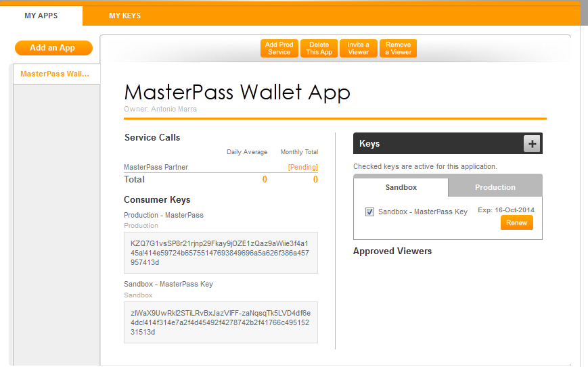Click Invite a Viewer button

[359, 48]
